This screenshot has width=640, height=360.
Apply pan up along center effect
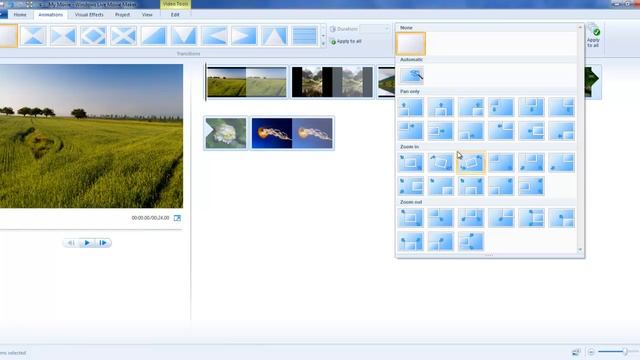click(441, 107)
